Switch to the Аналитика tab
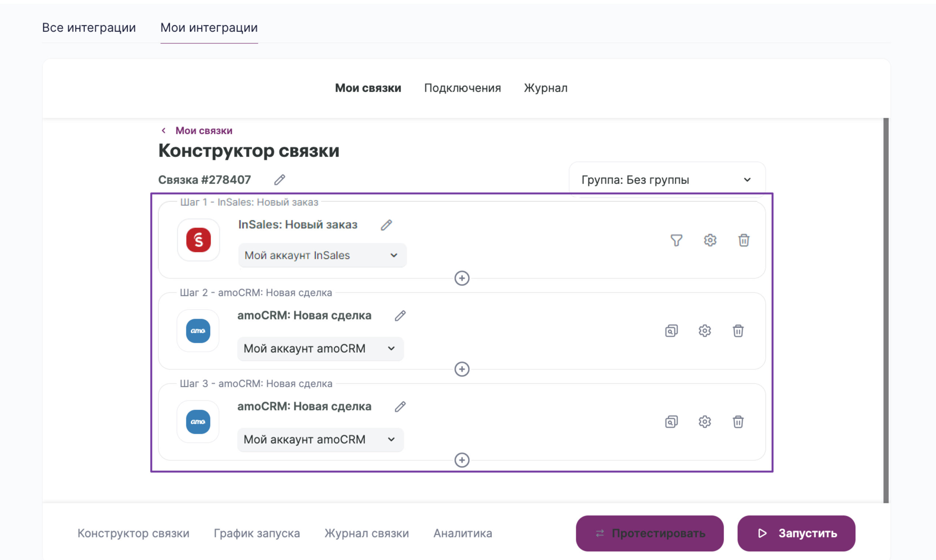The height and width of the screenshot is (560, 936). click(463, 533)
